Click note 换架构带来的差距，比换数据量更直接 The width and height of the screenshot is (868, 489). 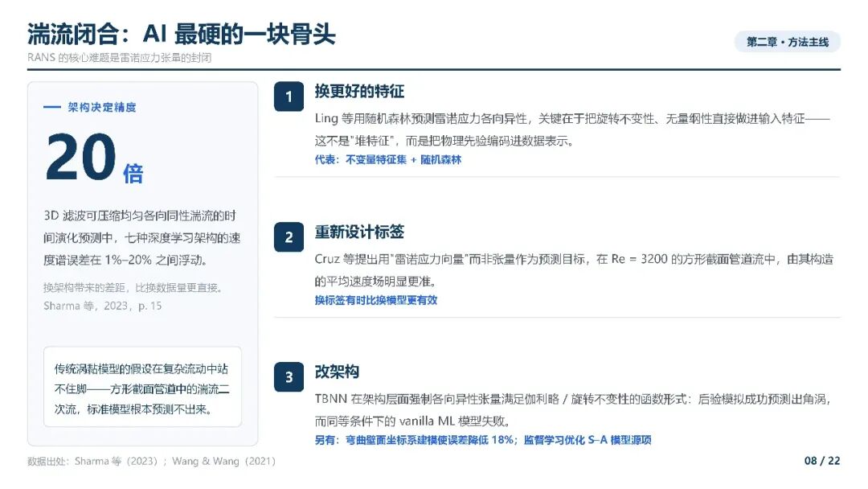point(133,287)
